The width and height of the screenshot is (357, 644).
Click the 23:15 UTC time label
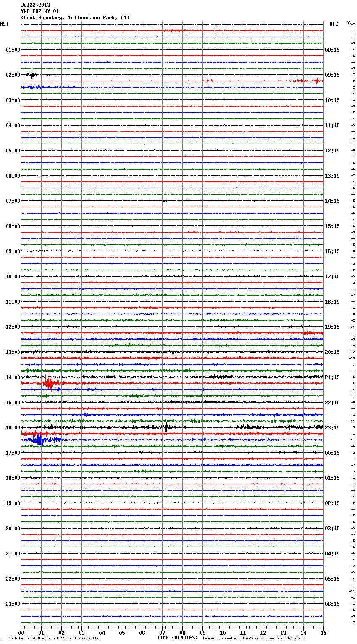(x=332, y=428)
